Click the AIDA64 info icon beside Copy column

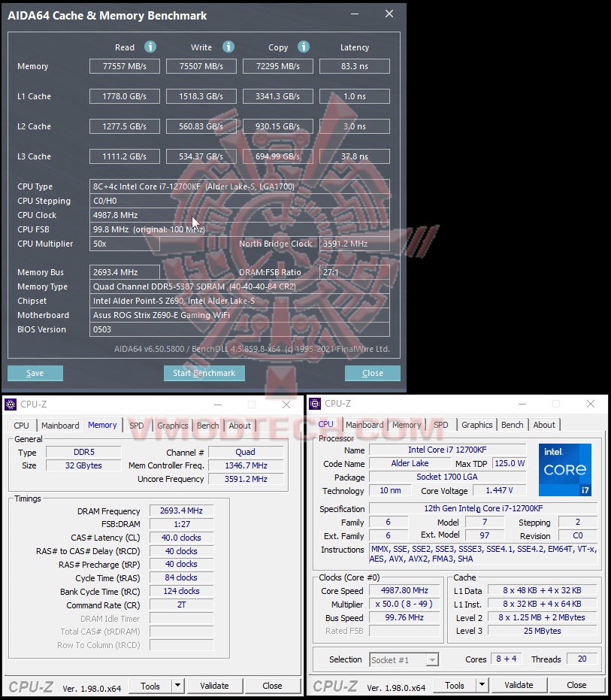[304, 47]
